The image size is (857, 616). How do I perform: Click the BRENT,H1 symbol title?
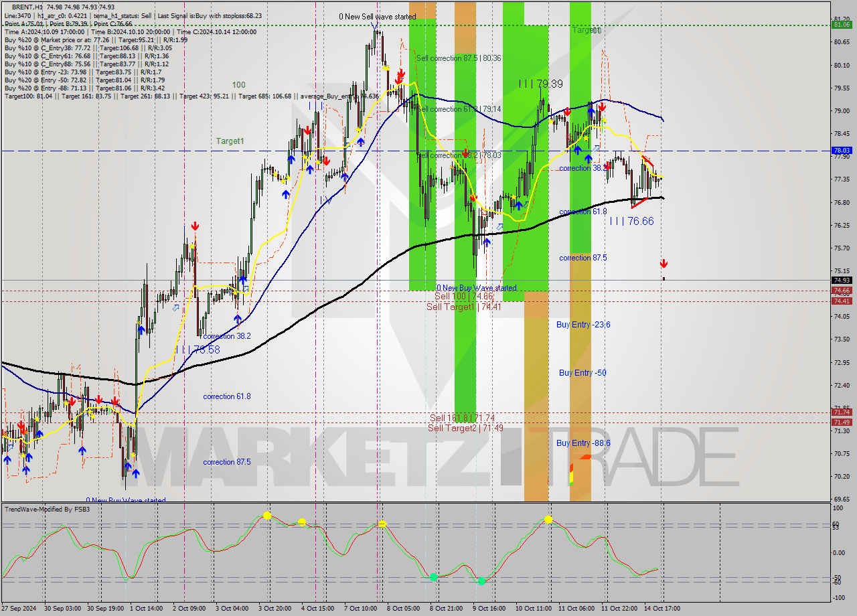[x=29, y=6]
